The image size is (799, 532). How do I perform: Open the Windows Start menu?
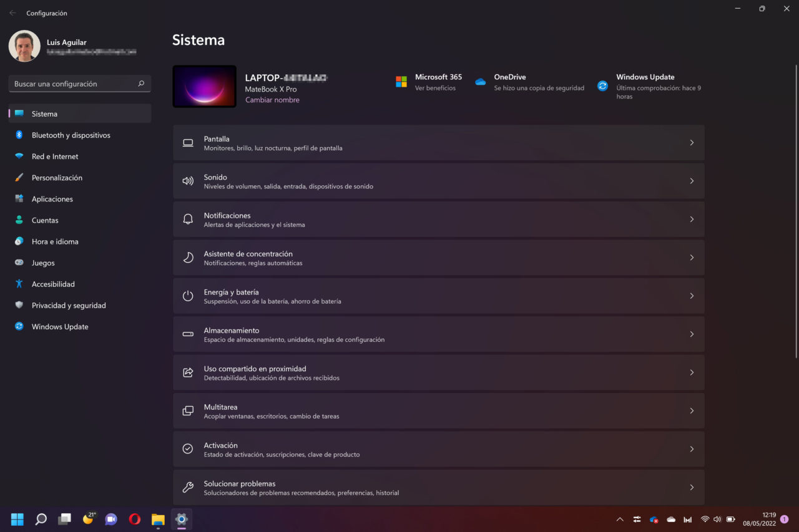17,519
